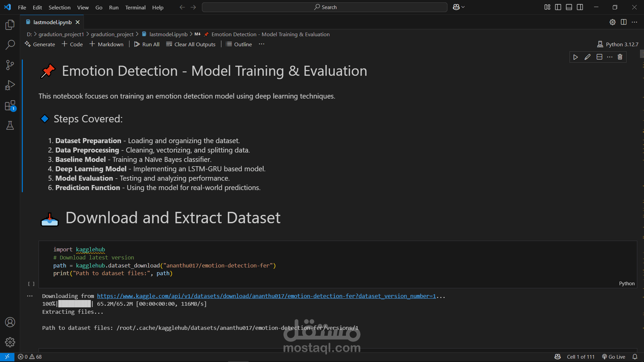The image size is (644, 362).
Task: Open the Terminal menu
Action: [x=135, y=7]
